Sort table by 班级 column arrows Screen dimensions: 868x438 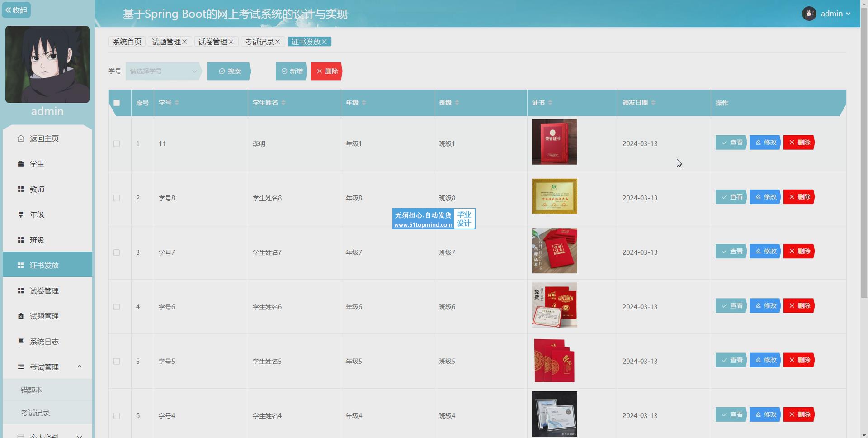click(457, 103)
